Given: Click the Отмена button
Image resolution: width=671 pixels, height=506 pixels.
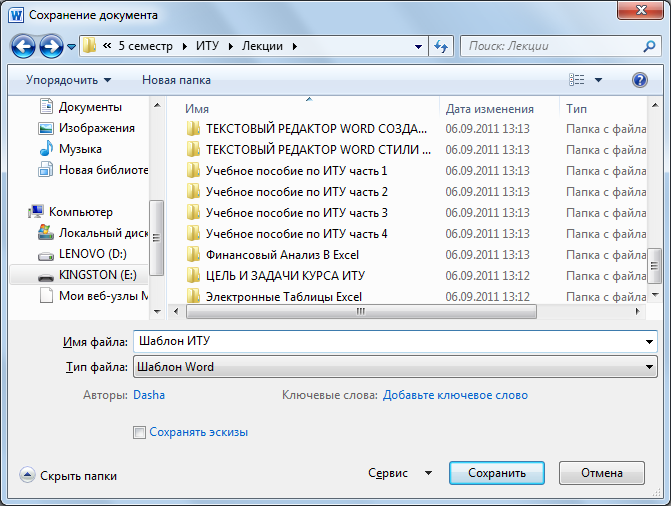Looking at the screenshot, I should pos(602,473).
